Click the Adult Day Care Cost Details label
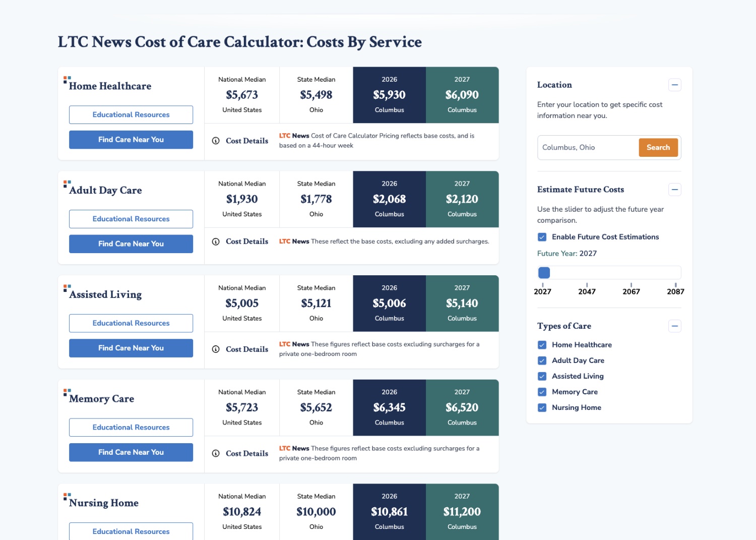This screenshot has height=540, width=756. click(247, 242)
